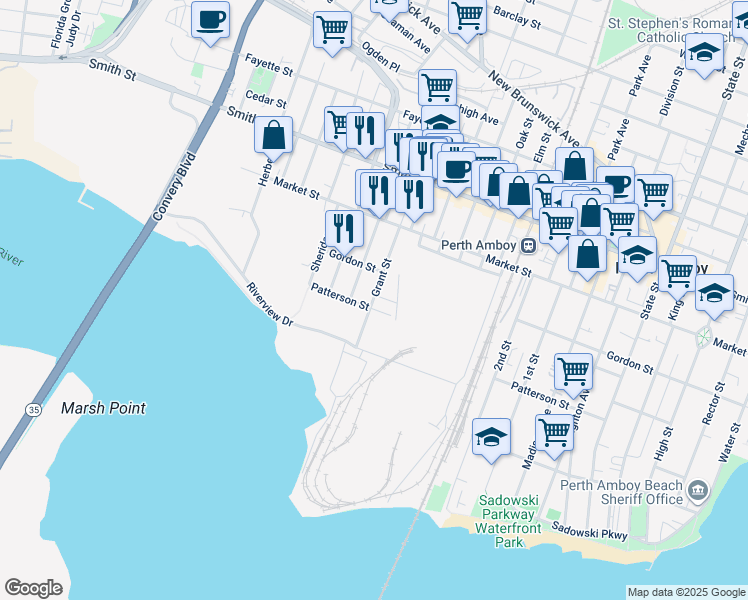Image resolution: width=748 pixels, height=600 pixels.
Task: Click the Marsh Point place label
Action: [x=103, y=408]
